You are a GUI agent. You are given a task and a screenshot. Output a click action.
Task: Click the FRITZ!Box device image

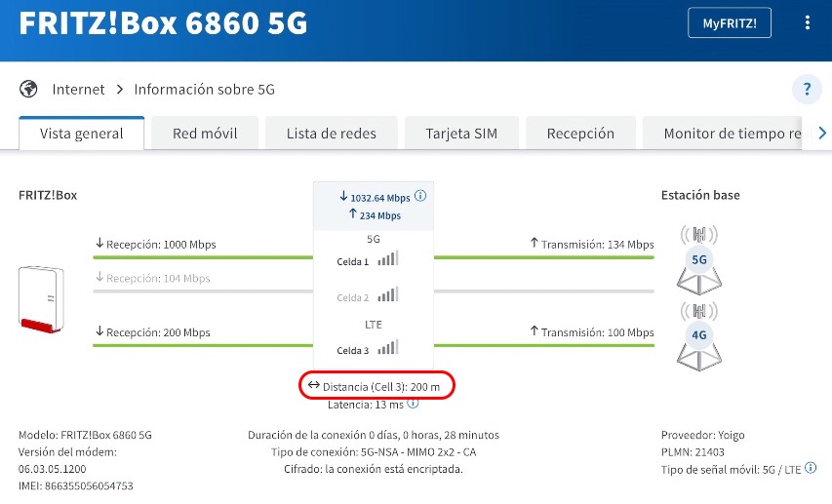(41, 299)
